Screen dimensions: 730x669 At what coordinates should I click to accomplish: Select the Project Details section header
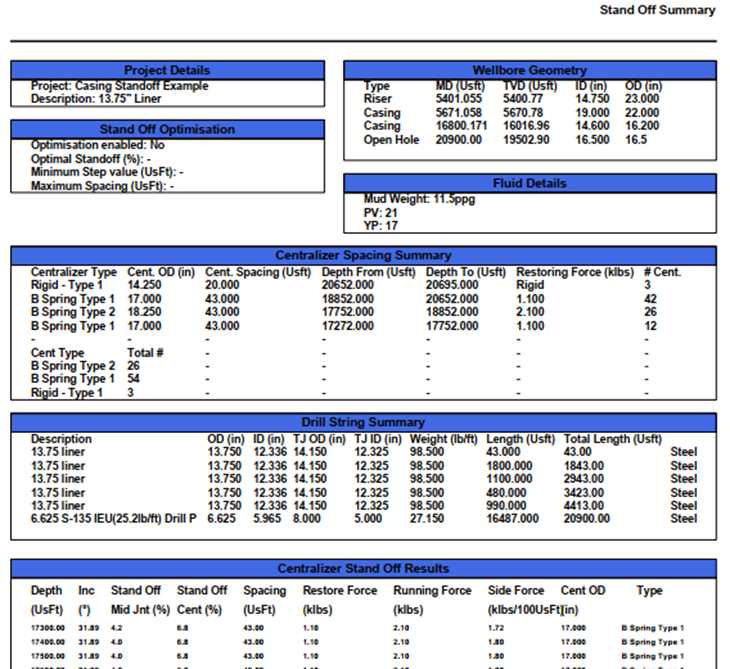[x=167, y=70]
